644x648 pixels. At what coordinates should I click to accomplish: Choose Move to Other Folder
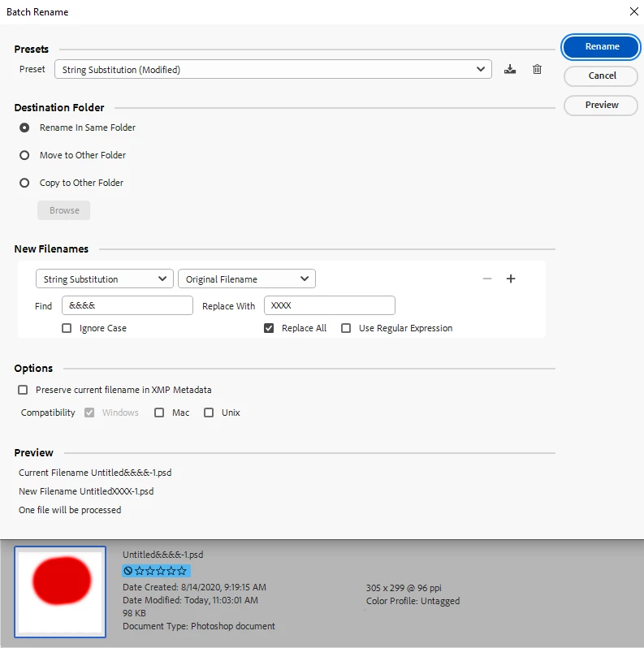tap(24, 155)
